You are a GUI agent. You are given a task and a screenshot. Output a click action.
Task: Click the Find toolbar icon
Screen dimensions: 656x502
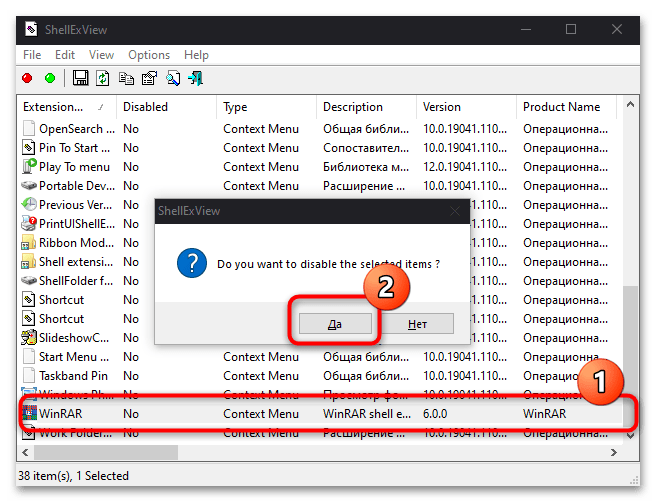(173, 78)
